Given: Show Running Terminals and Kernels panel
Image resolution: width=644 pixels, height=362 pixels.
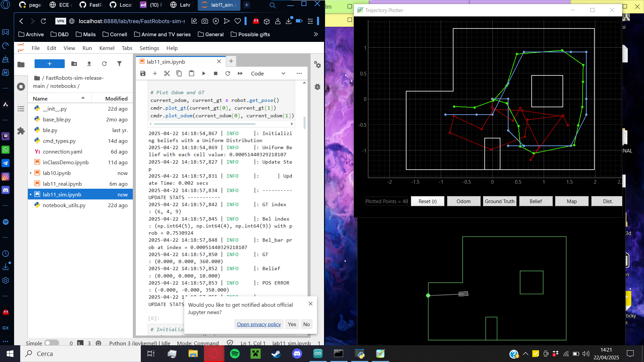Looking at the screenshot, I should click(21, 87).
